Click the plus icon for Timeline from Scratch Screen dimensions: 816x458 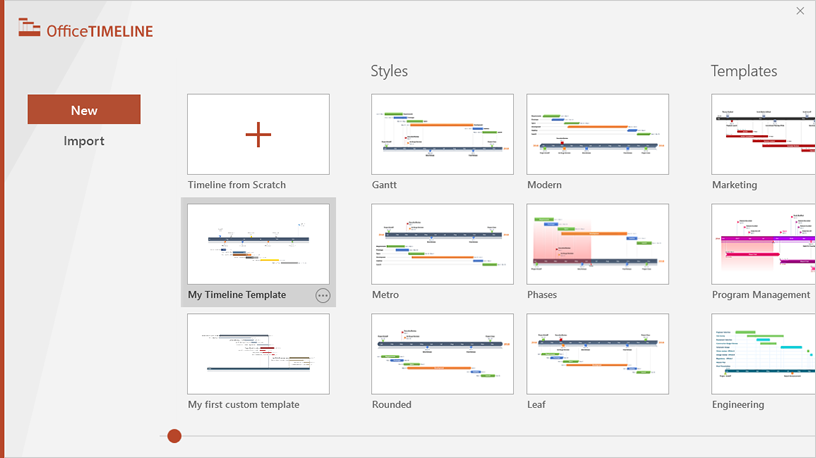(x=258, y=135)
